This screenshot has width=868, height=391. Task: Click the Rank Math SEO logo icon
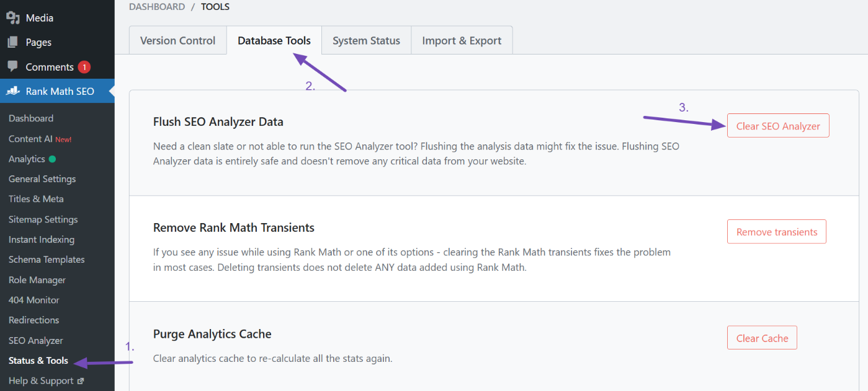tap(13, 91)
